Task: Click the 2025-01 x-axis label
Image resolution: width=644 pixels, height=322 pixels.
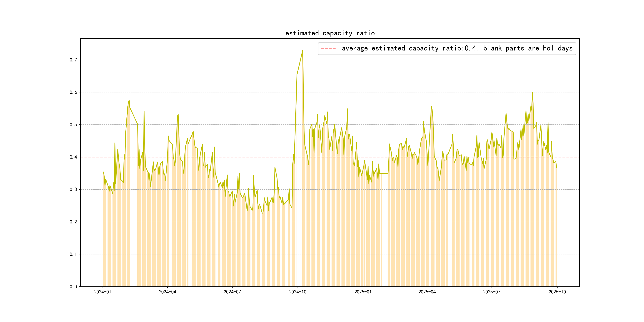Action: 363,292
